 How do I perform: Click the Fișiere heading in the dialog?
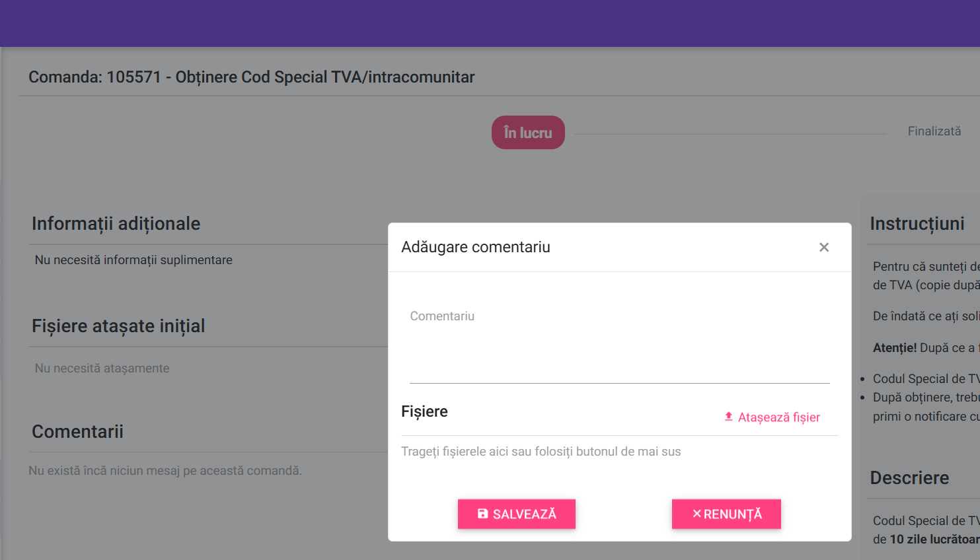pos(424,412)
